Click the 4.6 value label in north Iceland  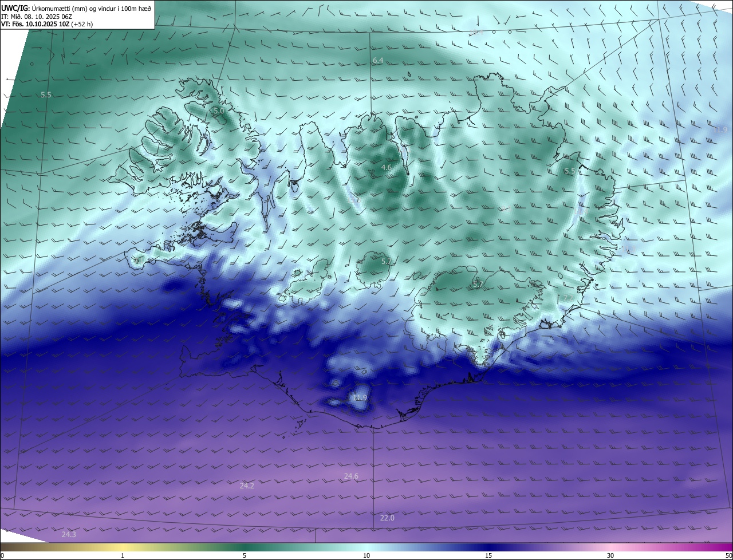pyautogui.click(x=387, y=168)
